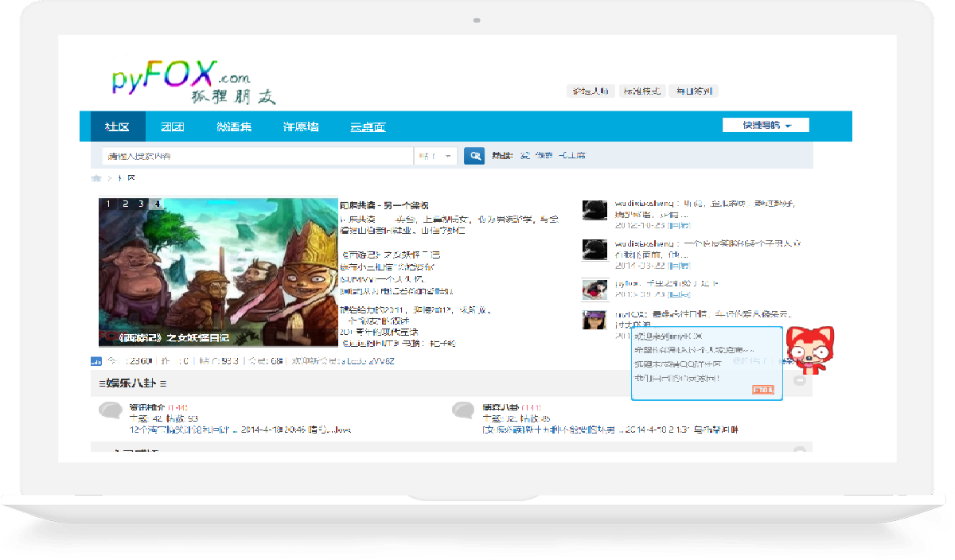Image resolution: width=955 pixels, height=560 pixels.
Task: Open the 微语集 navigation tab
Action: (234, 126)
